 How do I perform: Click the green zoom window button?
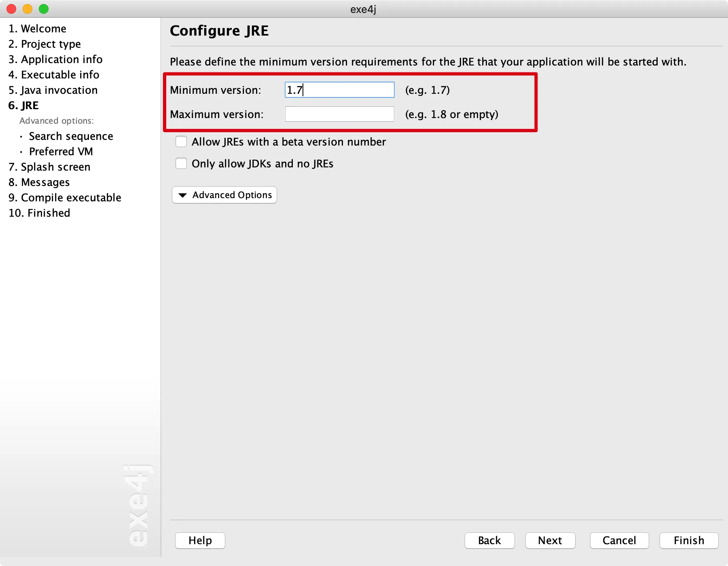44,9
